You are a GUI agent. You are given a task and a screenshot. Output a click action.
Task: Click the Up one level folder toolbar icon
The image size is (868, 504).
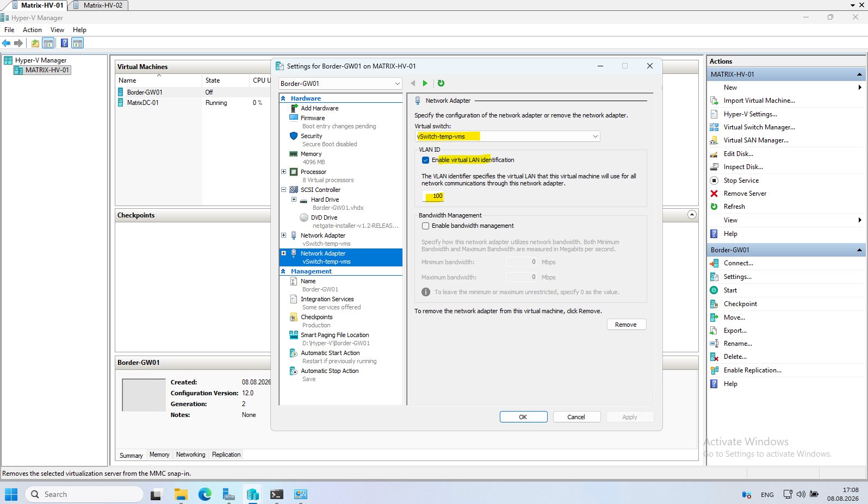[x=35, y=43]
